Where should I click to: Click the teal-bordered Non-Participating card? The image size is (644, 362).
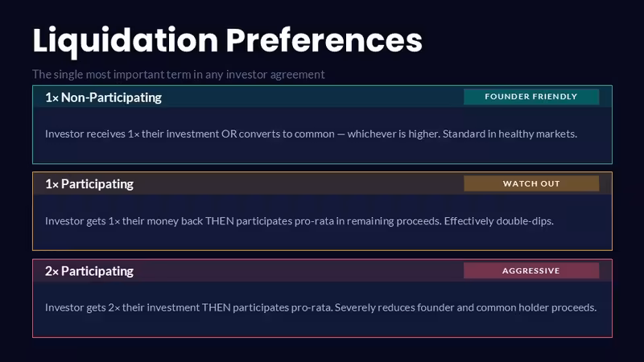pos(323,125)
